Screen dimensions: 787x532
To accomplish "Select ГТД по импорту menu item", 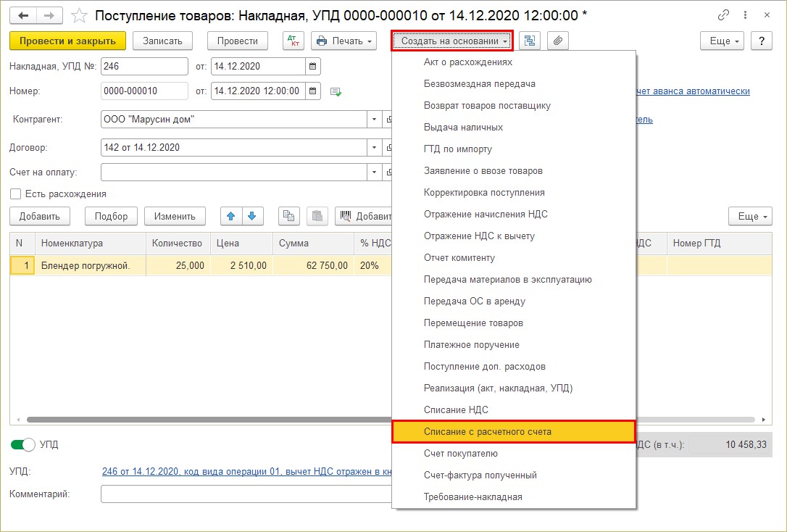I will [x=514, y=149].
